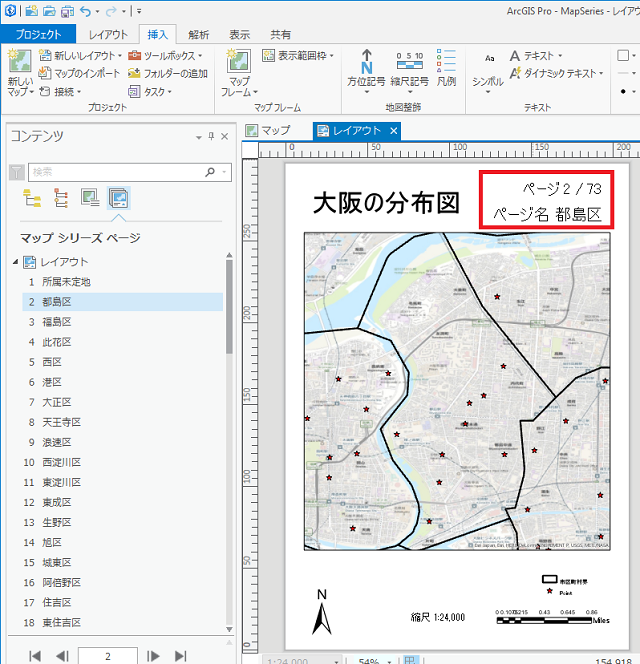Click マップのインポート
Screen dimensions: 640x664
(79, 73)
